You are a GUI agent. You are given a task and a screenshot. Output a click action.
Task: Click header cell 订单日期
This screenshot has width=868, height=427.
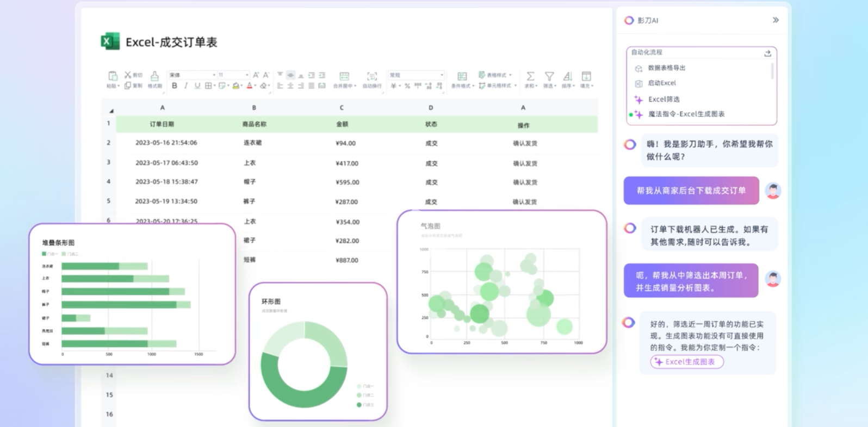click(x=162, y=124)
